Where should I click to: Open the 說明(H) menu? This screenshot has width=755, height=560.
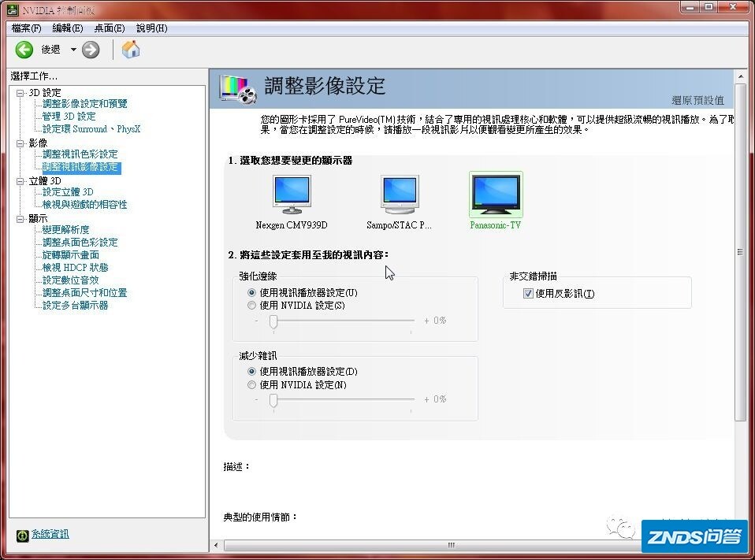click(152, 28)
